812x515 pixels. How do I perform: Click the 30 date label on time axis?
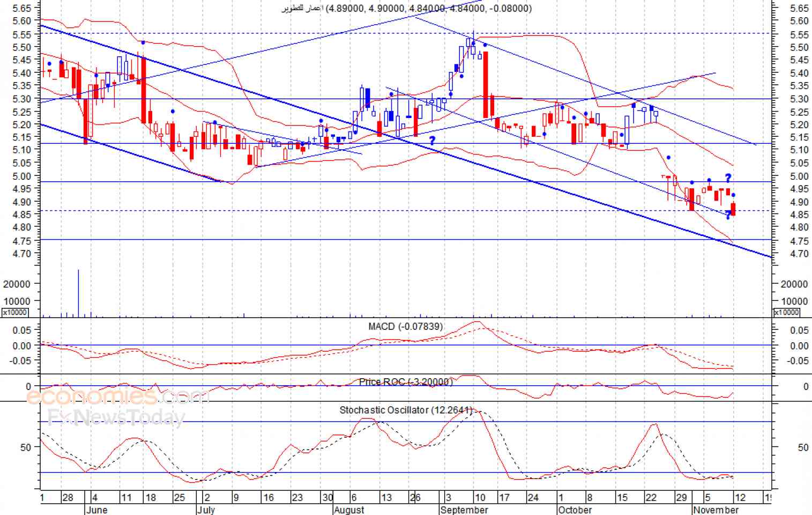tap(327, 498)
